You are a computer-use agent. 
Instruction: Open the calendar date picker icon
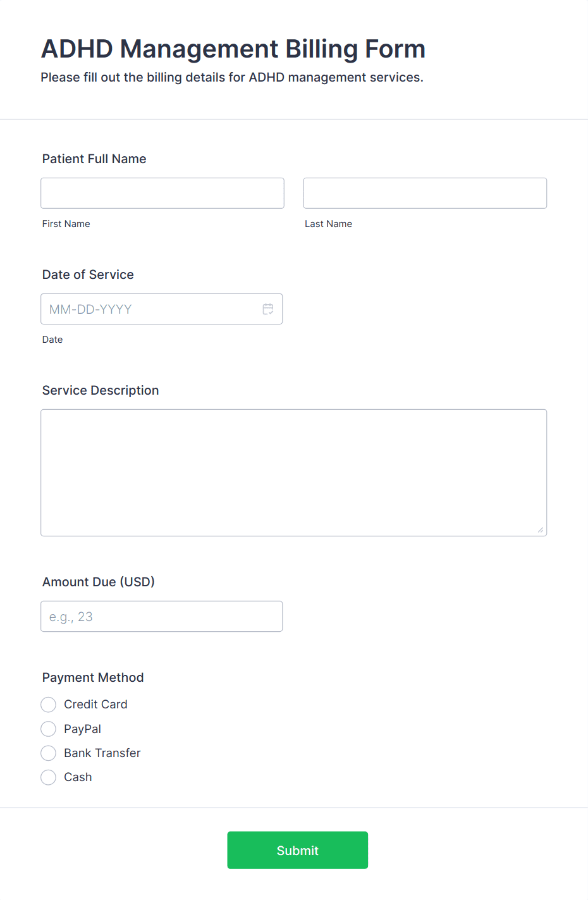pyautogui.click(x=268, y=309)
